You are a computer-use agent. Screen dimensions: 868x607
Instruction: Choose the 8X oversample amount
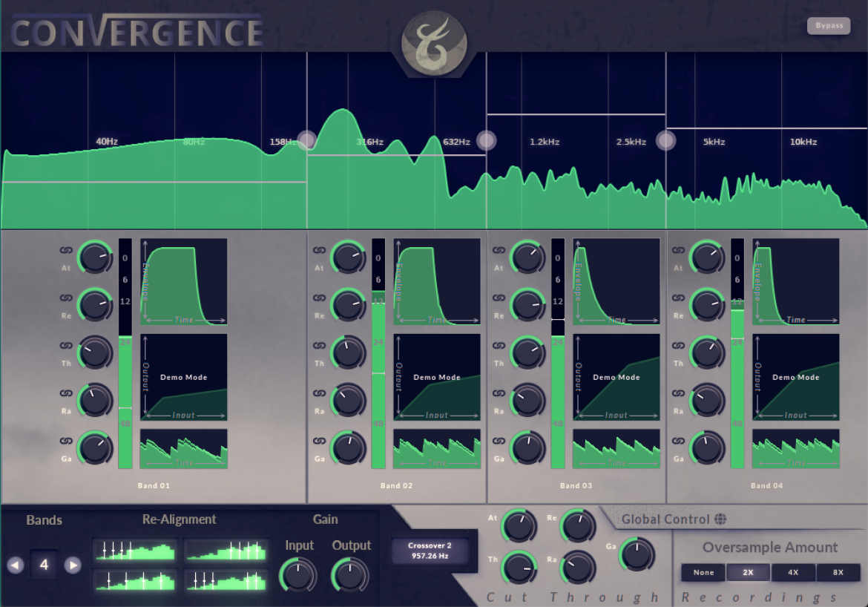coord(838,573)
